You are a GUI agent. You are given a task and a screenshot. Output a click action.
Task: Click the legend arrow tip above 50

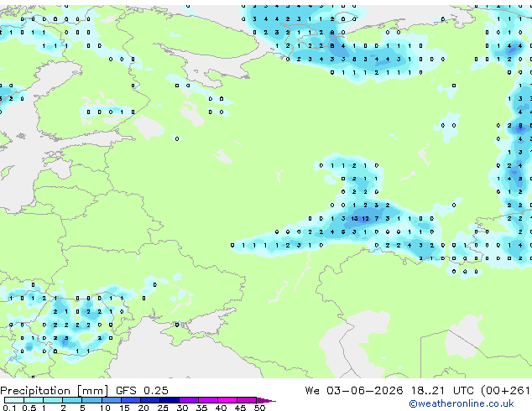(266, 401)
